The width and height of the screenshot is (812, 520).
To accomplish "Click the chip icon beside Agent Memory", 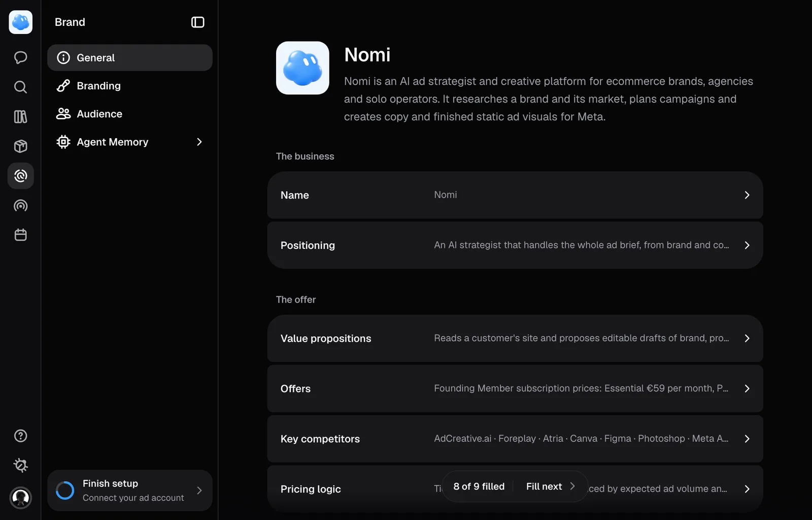I will 63,142.
